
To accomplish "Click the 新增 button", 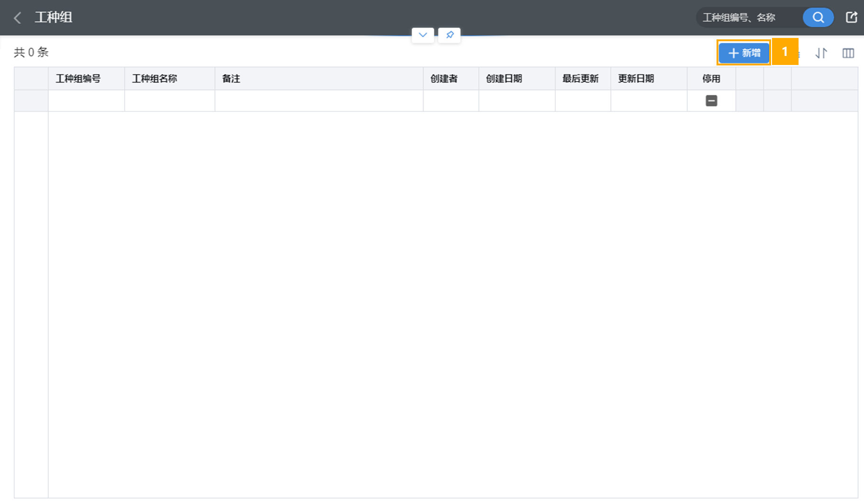I will click(744, 53).
